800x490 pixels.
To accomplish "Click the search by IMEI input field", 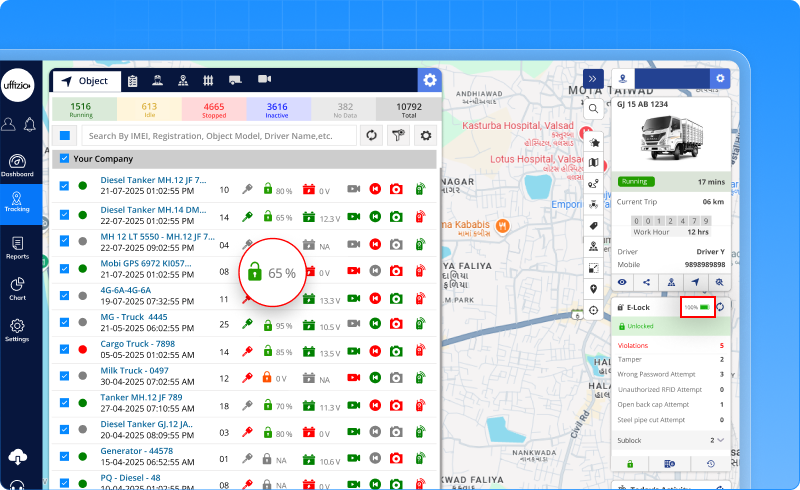I will pos(218,136).
